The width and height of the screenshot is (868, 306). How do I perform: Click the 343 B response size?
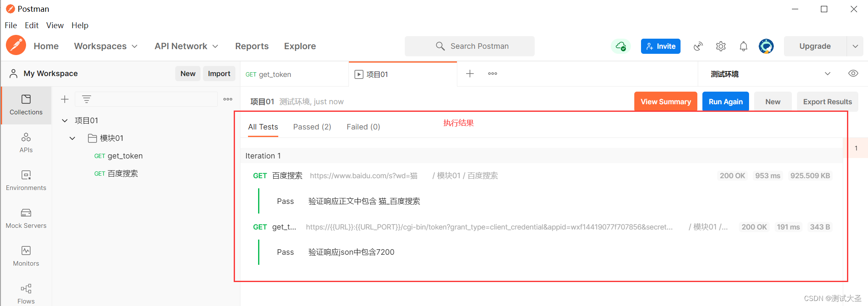click(820, 227)
